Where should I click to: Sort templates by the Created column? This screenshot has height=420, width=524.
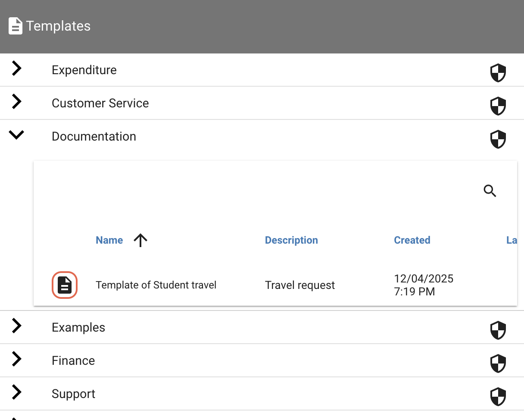coord(412,240)
